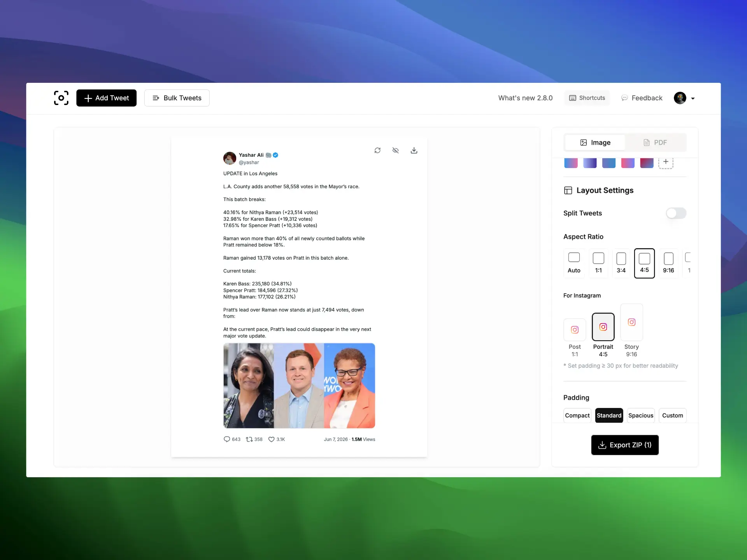Select the Auto aspect ratio
This screenshot has height=560, width=747.
click(574, 263)
